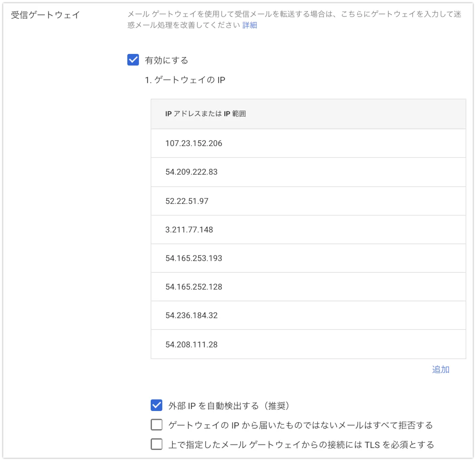476x461 pixels.
Task: Select IP row 54.208.111.28
Action: pyautogui.click(x=191, y=344)
